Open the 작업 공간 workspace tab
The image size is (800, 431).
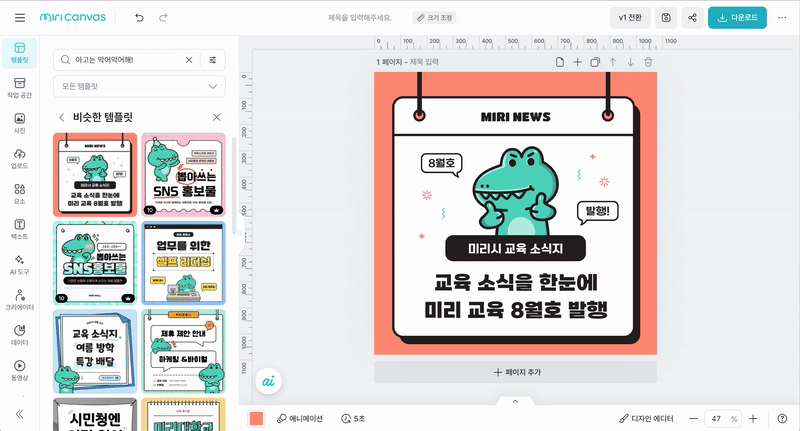[x=19, y=88]
